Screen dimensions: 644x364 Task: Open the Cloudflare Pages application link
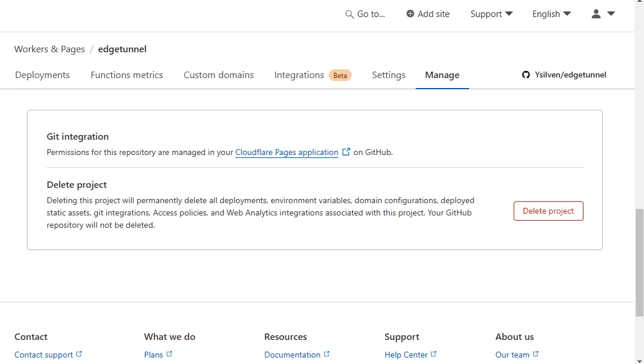tap(286, 153)
